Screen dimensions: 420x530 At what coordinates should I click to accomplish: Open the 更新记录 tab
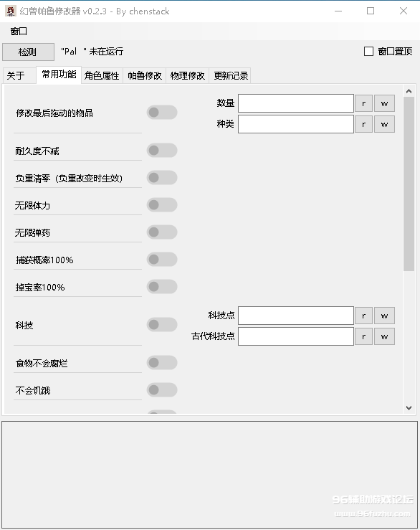231,76
